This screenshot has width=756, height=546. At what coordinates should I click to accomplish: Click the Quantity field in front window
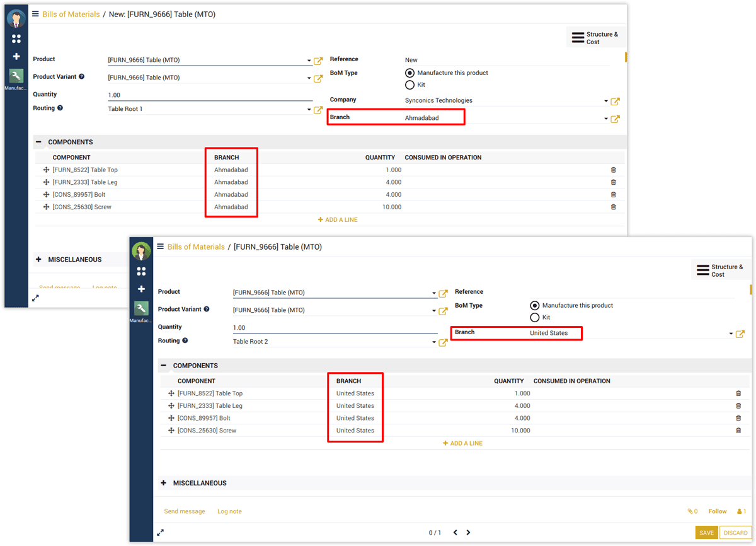[x=335, y=328]
